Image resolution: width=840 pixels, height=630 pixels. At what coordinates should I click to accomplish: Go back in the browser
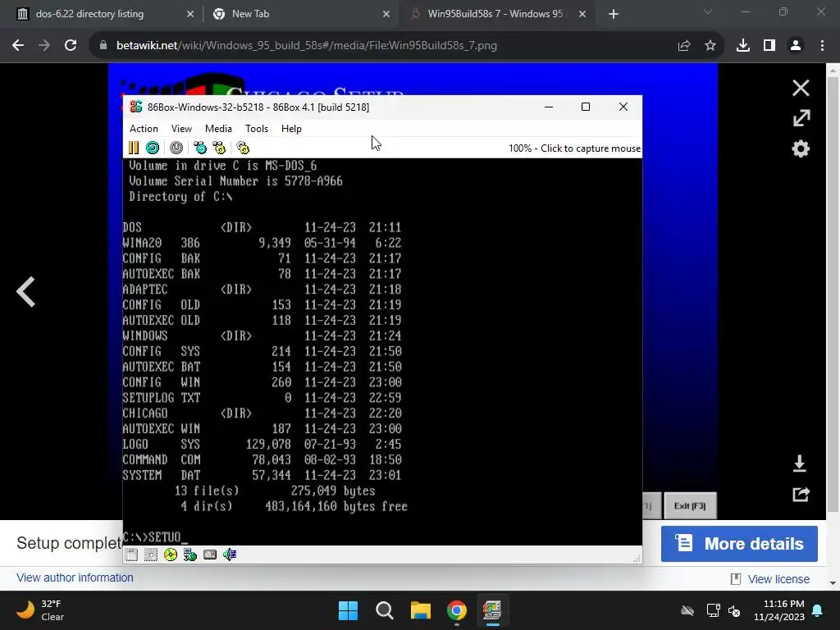click(18, 46)
